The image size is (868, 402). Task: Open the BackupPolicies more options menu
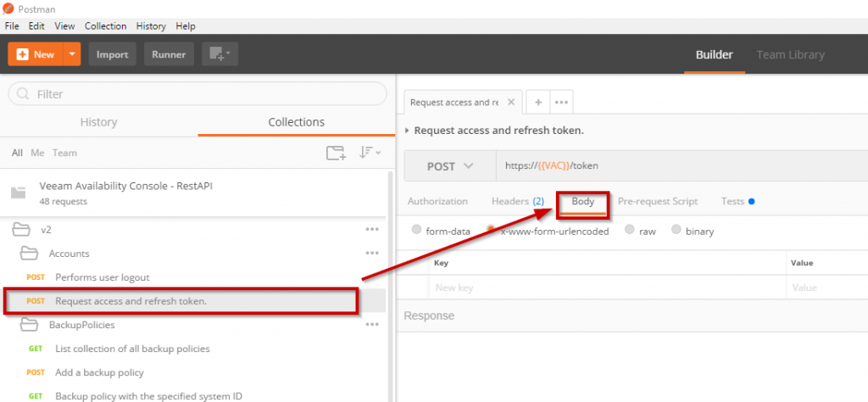point(372,325)
